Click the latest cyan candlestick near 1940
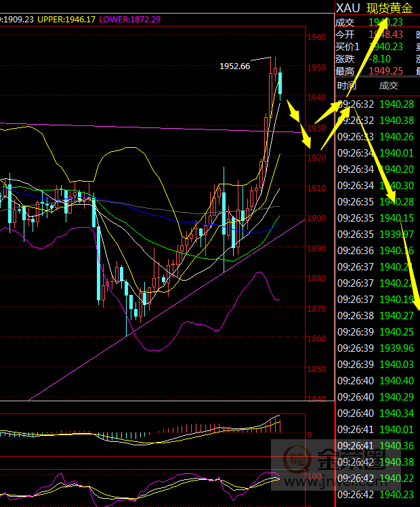 [x=280, y=83]
